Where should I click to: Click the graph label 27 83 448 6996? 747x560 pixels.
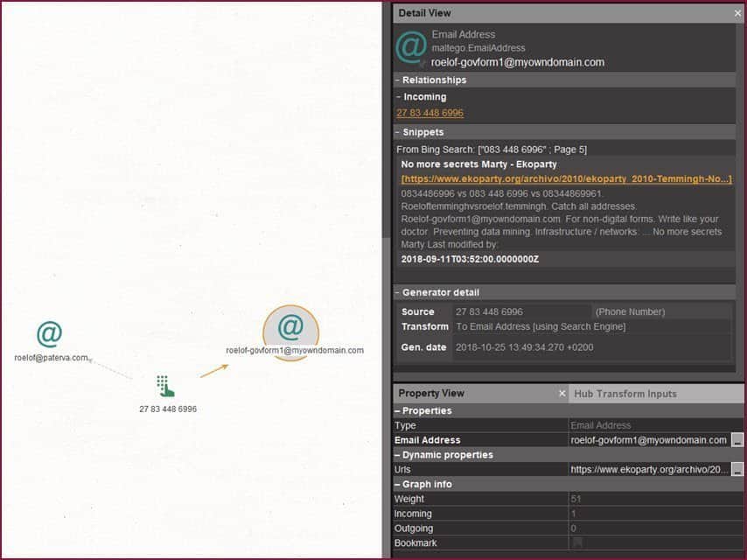[168, 409]
